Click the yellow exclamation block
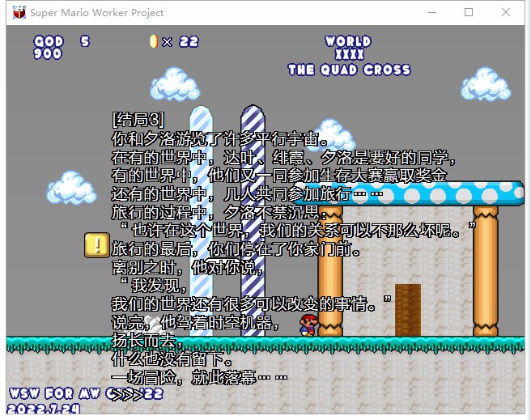 97,245
